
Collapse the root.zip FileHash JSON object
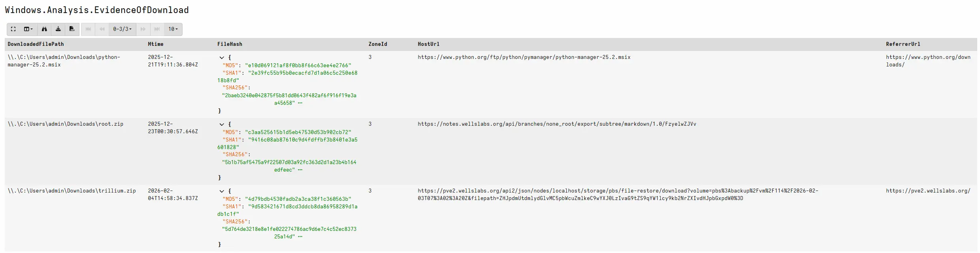[222, 125]
